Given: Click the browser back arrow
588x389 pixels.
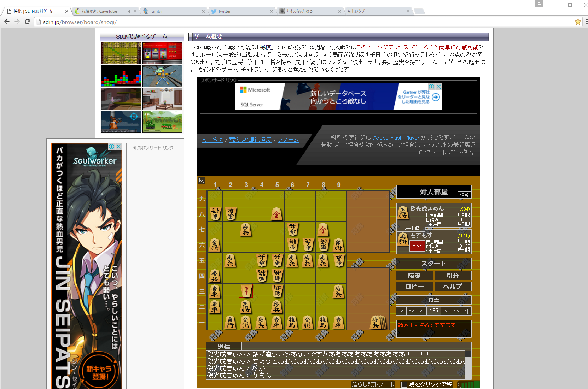Looking at the screenshot, I should tap(7, 22).
